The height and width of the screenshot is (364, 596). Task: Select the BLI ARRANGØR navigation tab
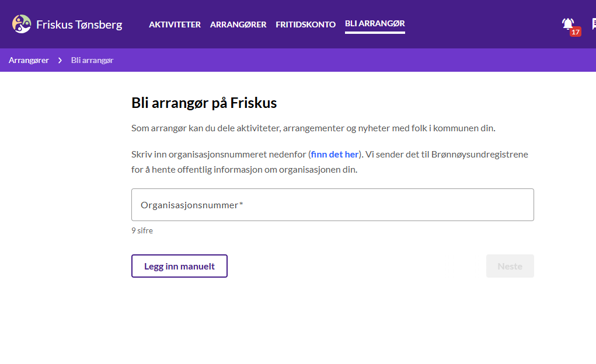[x=375, y=24]
